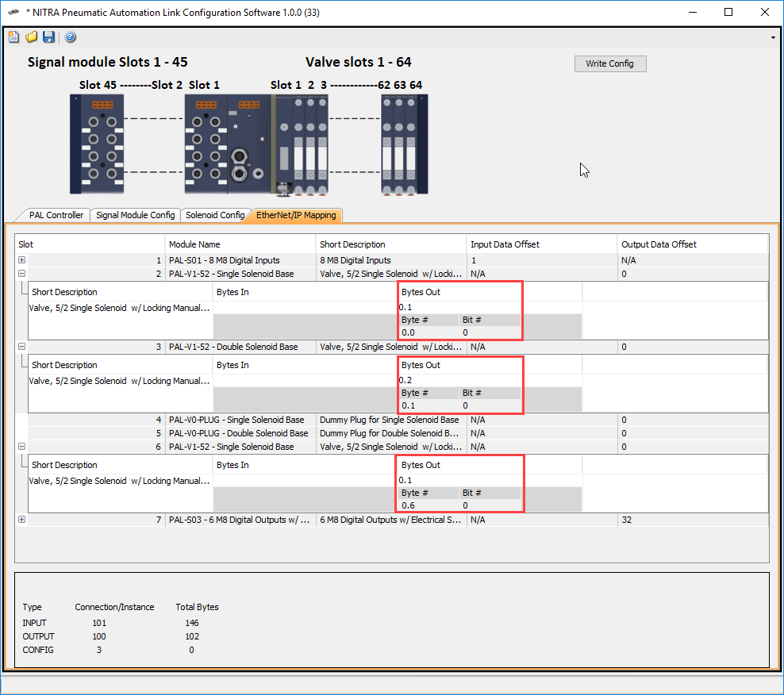
Task: Collapse slot 2 PAL-V1-52 Single Solenoid row
Action: 22,274
